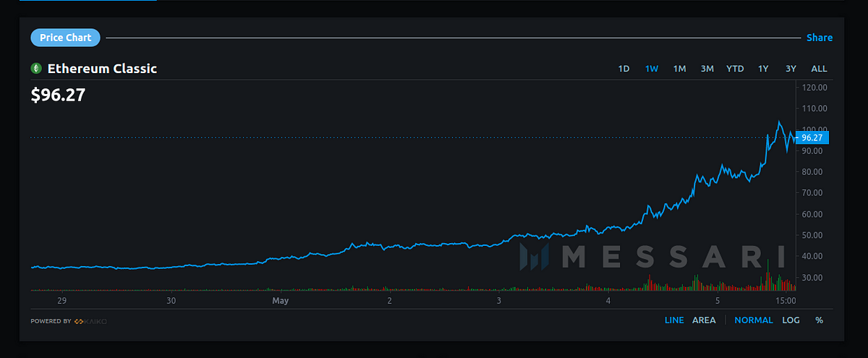The width and height of the screenshot is (868, 358).
Task: Show the 3Y price history
Action: click(x=791, y=69)
